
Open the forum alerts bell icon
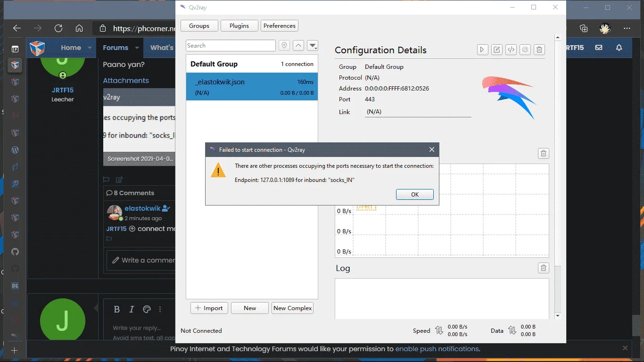click(619, 48)
